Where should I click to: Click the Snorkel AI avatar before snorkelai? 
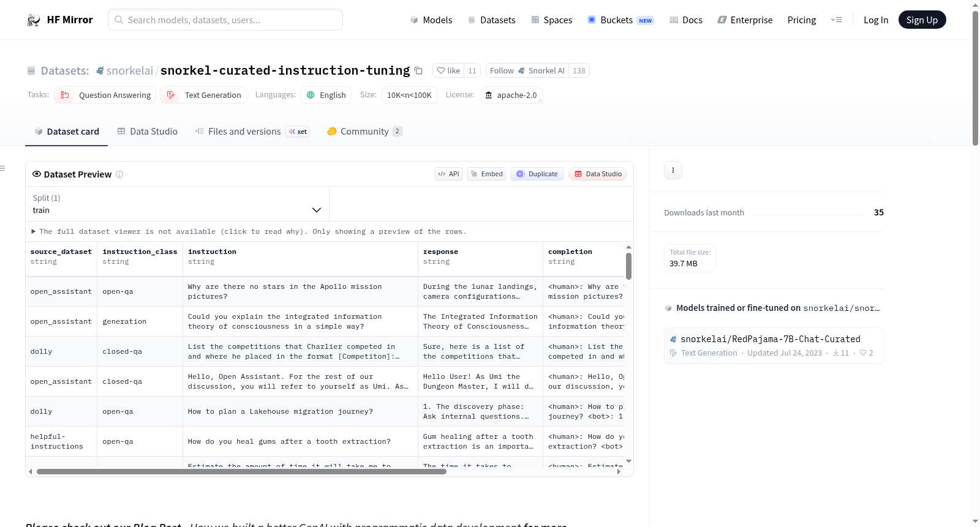tap(100, 71)
